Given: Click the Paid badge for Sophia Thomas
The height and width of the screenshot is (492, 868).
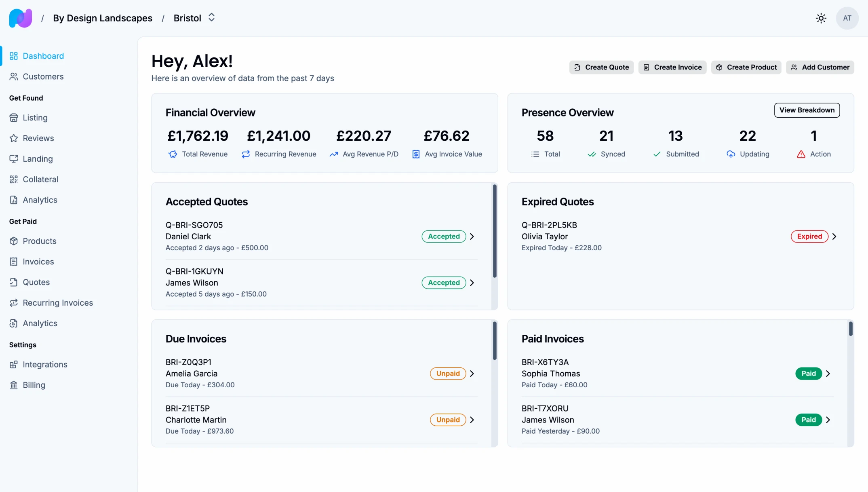Looking at the screenshot, I should click(x=808, y=374).
